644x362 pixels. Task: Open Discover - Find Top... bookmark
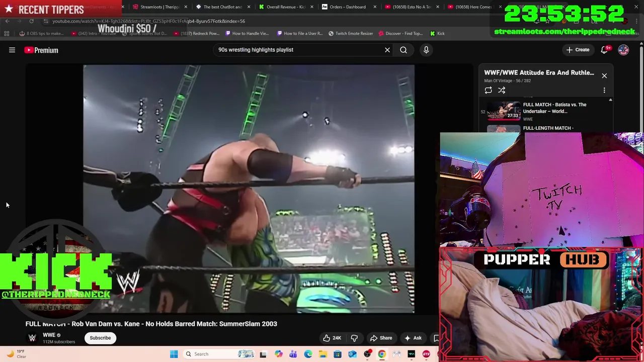coord(400,34)
